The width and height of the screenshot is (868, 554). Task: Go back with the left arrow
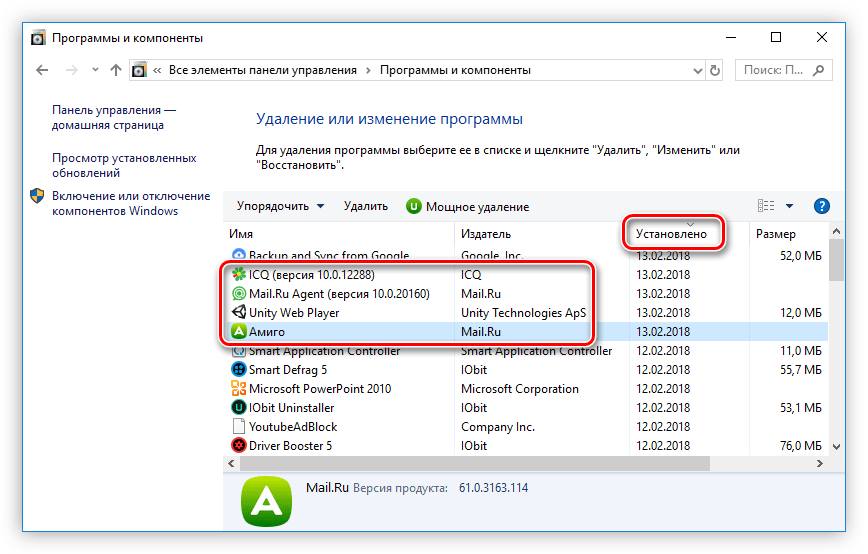(x=42, y=70)
